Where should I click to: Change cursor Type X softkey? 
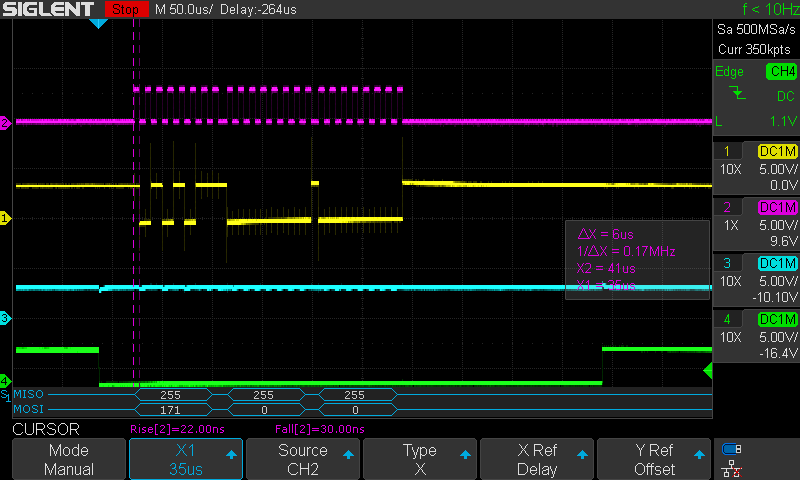pyautogui.click(x=419, y=459)
